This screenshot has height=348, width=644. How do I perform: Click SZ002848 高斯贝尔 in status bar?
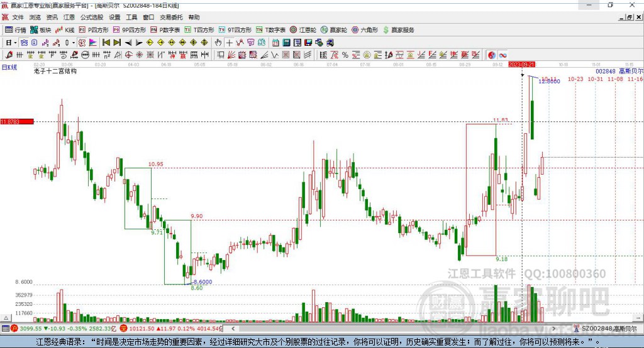point(609,329)
